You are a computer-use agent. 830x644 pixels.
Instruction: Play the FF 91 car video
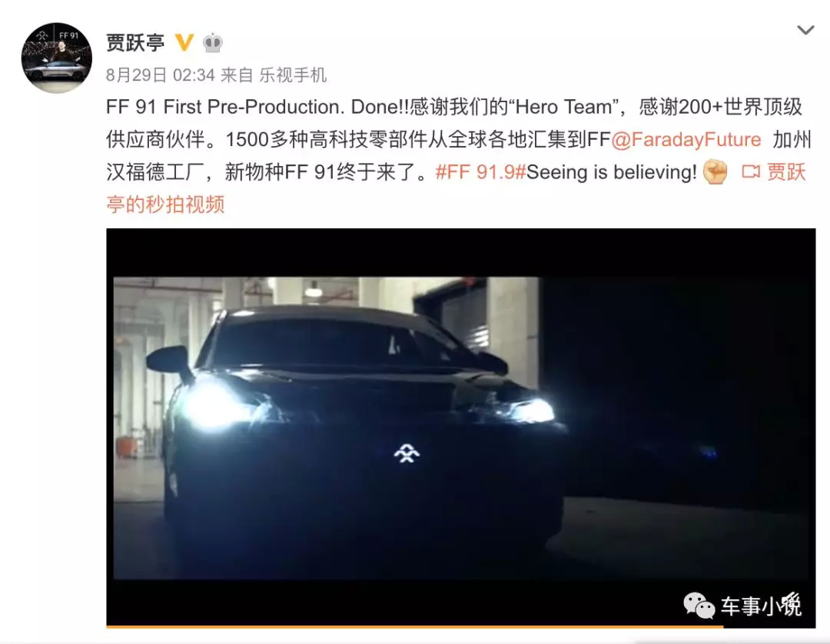click(460, 427)
